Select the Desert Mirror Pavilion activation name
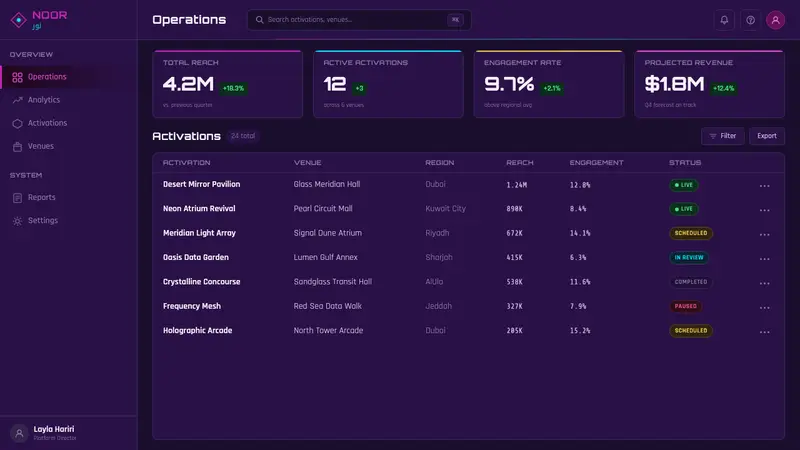The image size is (800, 450). (202, 185)
